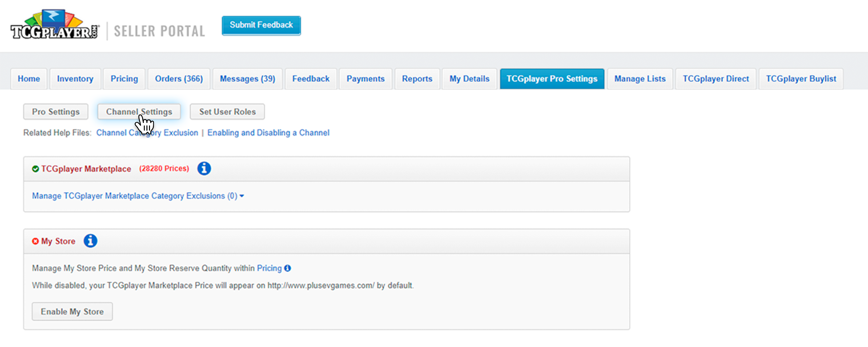868x347 pixels.
Task: Click Enable My Store button
Action: click(x=72, y=312)
